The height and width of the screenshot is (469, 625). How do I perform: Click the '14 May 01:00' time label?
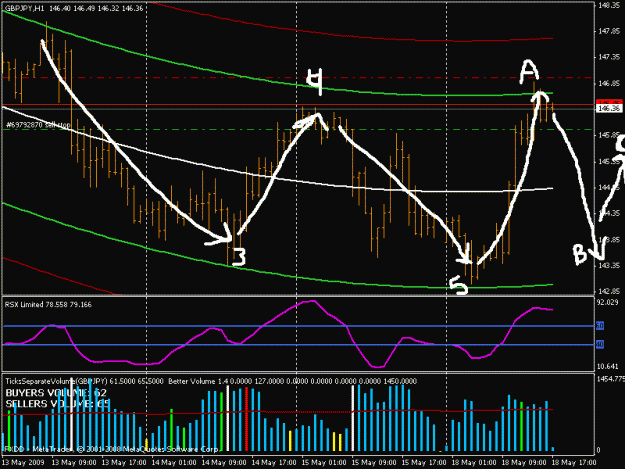pos(174,463)
